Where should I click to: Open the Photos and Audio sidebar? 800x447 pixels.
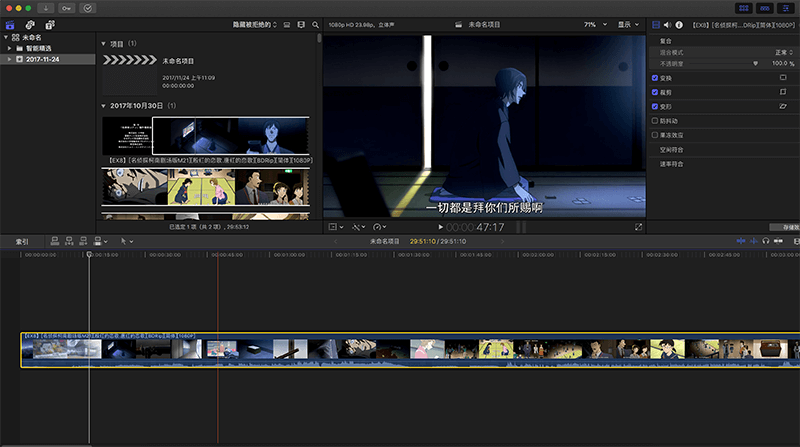[30, 24]
